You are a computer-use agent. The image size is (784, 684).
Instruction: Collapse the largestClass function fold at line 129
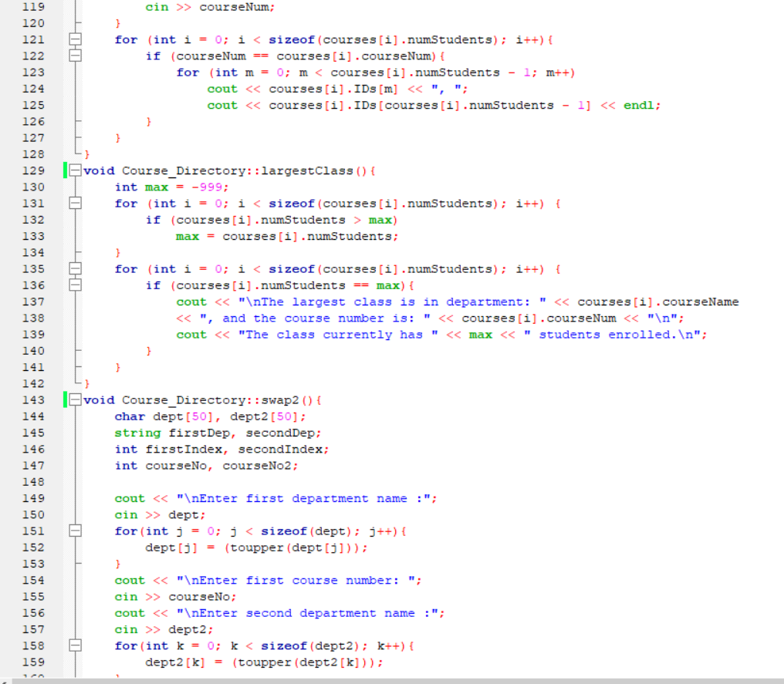coord(75,170)
